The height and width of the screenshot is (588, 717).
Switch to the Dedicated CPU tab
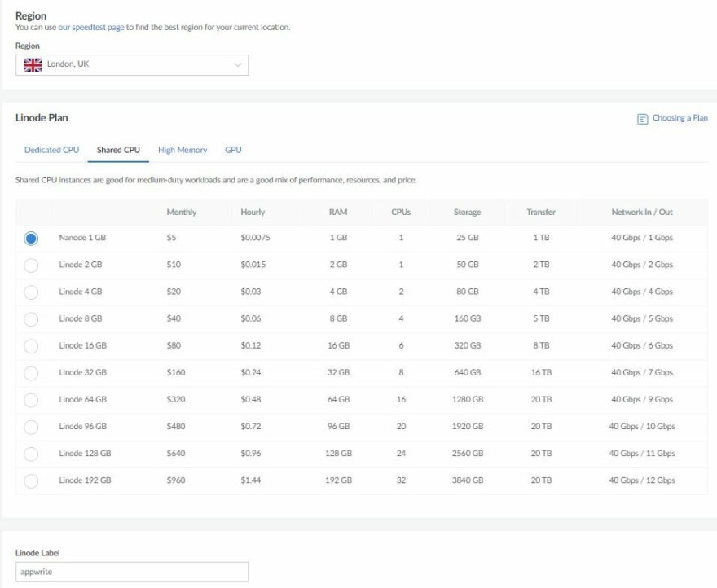51,150
